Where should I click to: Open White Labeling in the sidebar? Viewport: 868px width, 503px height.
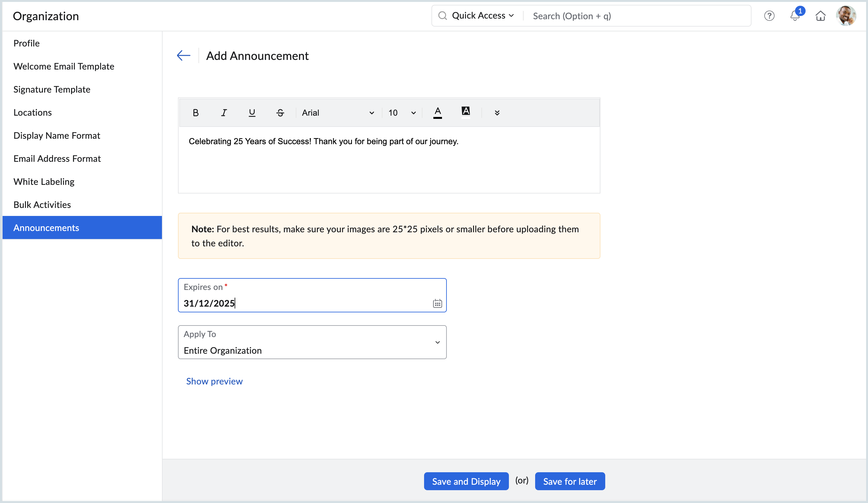(44, 182)
